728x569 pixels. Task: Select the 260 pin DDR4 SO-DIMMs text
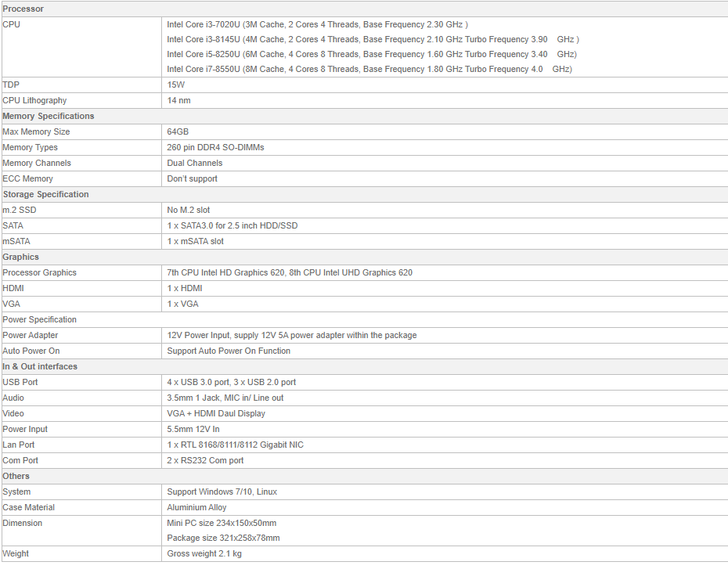point(222,147)
